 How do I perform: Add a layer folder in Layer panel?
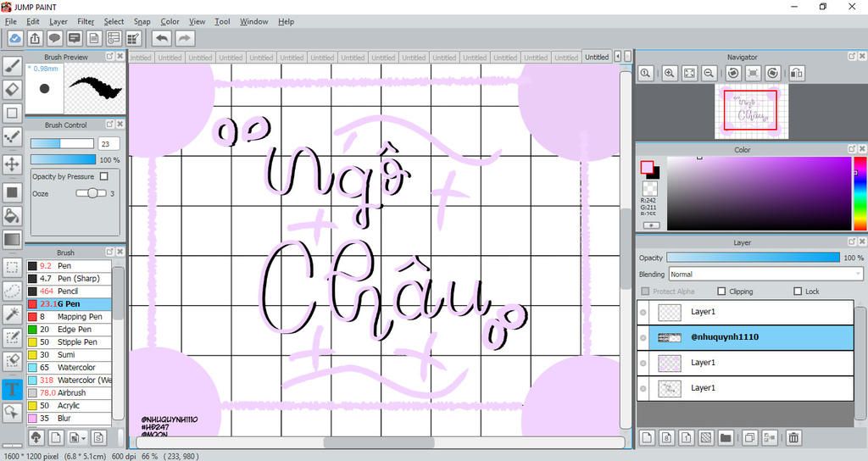coord(726,438)
